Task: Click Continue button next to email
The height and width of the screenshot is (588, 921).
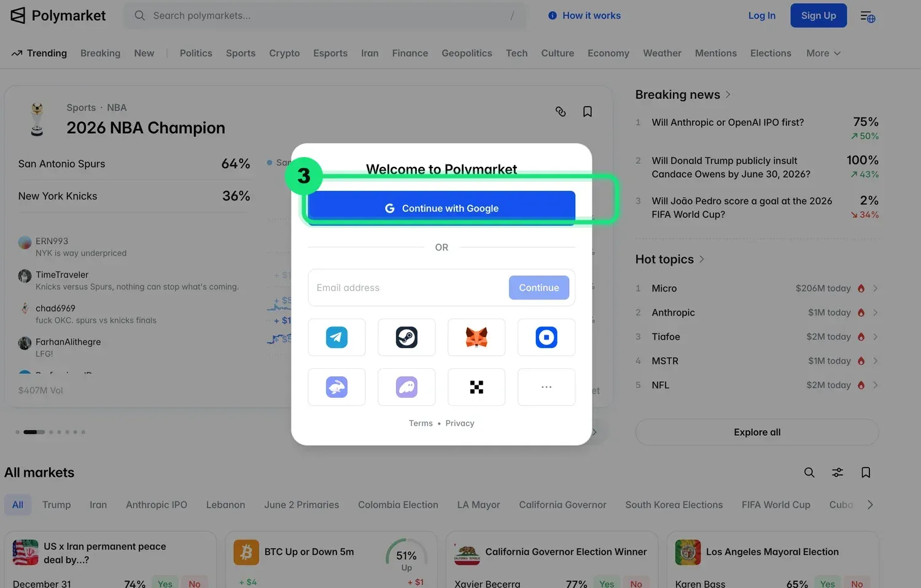Action: tap(539, 287)
